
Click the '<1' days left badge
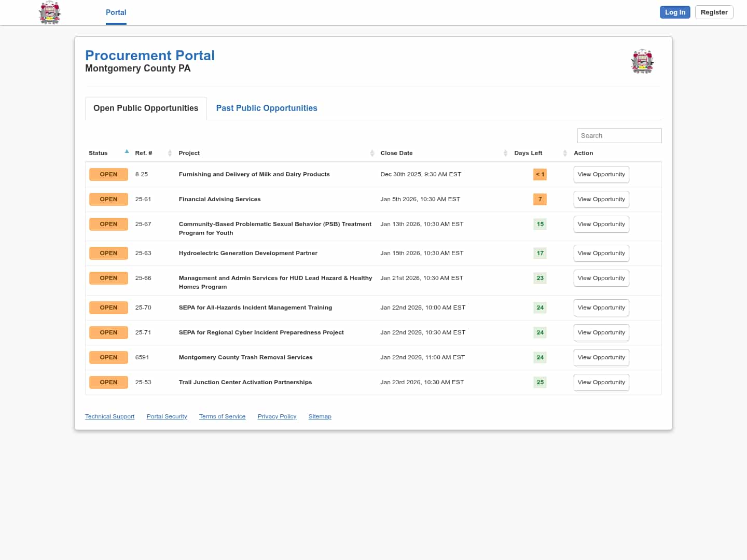[539, 174]
